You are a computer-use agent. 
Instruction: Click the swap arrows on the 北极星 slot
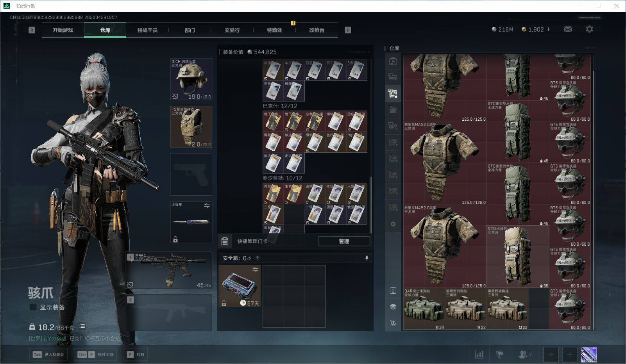(207, 206)
